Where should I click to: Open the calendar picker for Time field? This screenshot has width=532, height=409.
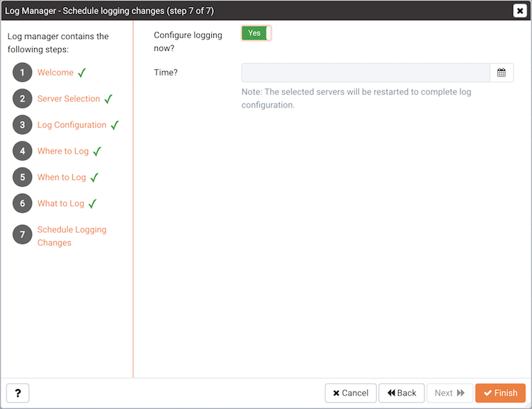[501, 72]
